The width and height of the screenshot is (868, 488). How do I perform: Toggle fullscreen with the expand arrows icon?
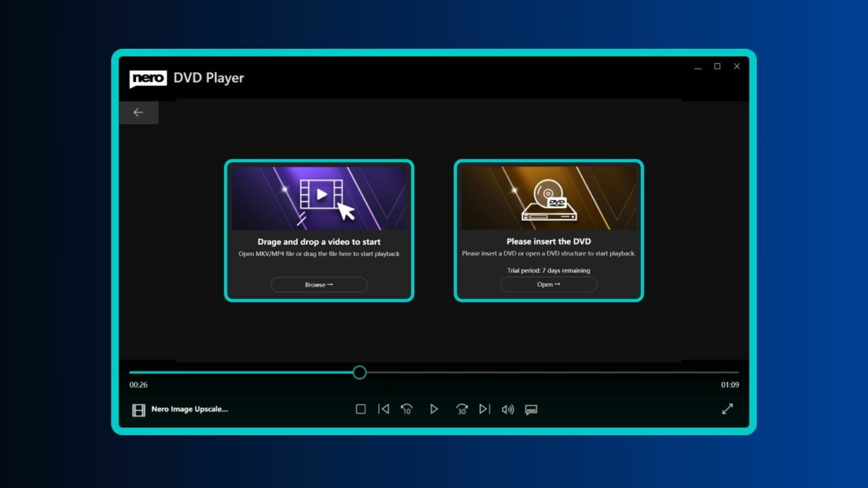(x=728, y=409)
